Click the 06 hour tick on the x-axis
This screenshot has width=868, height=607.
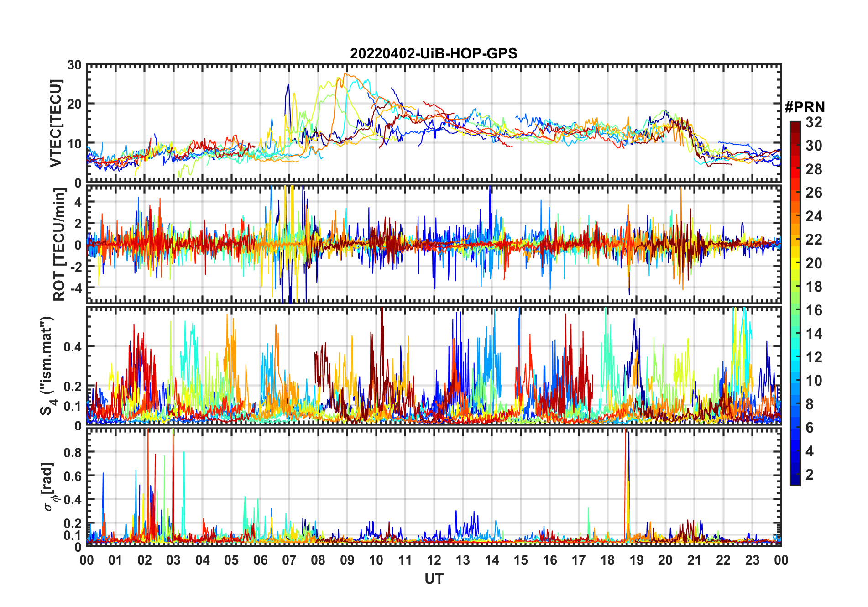[260, 560]
